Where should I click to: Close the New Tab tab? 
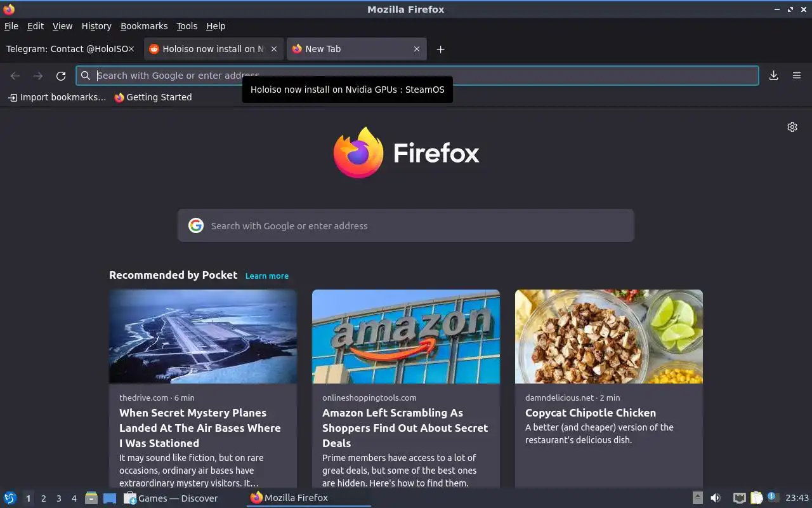pos(417,49)
